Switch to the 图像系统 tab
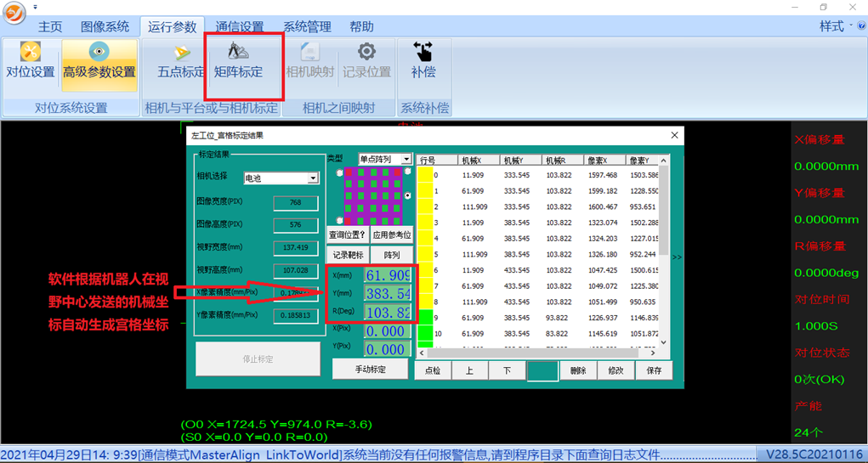868x463 pixels. tap(105, 26)
